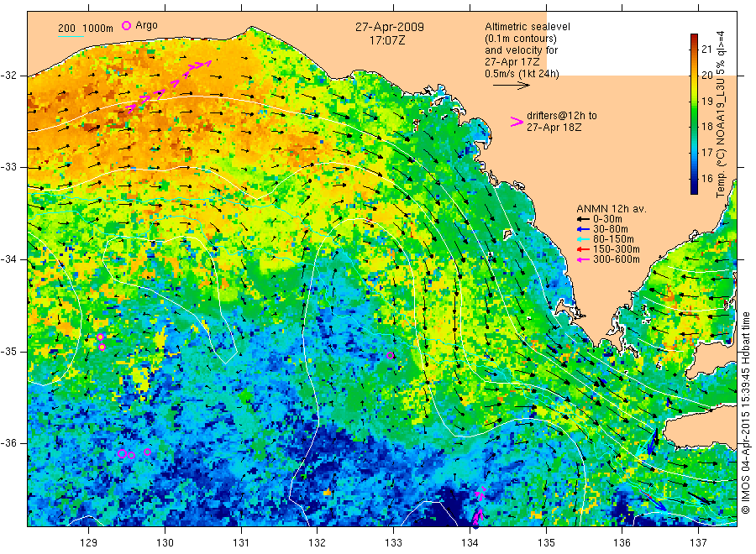Click the date label 27-Apr-2009
This screenshot has height=554, width=756.
[x=390, y=27]
